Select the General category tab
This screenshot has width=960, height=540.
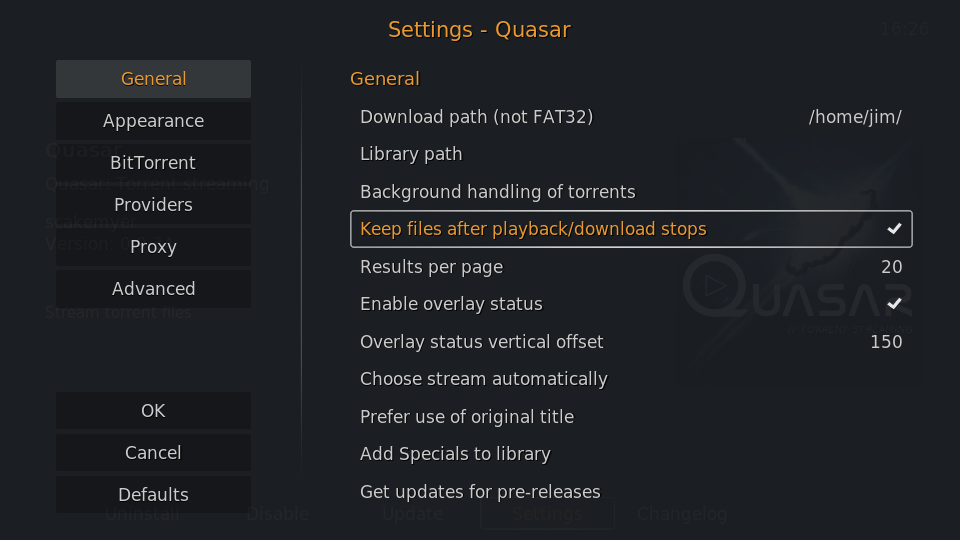click(153, 79)
